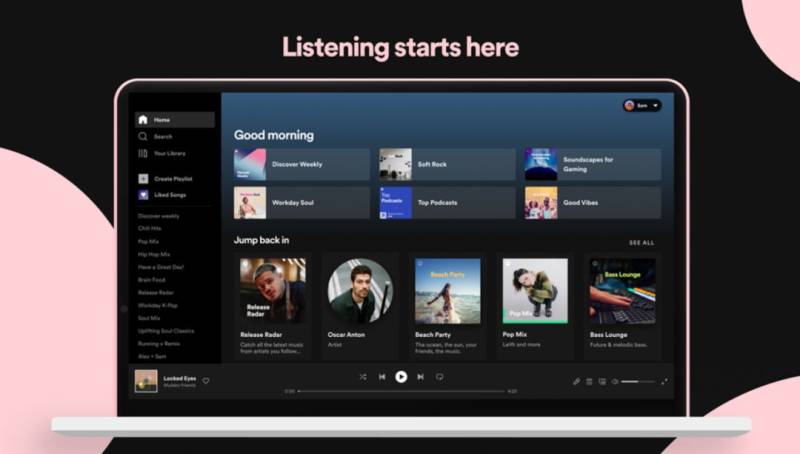Open Workday Soul shortcut tile
This screenshot has height=454, width=800.
302,203
